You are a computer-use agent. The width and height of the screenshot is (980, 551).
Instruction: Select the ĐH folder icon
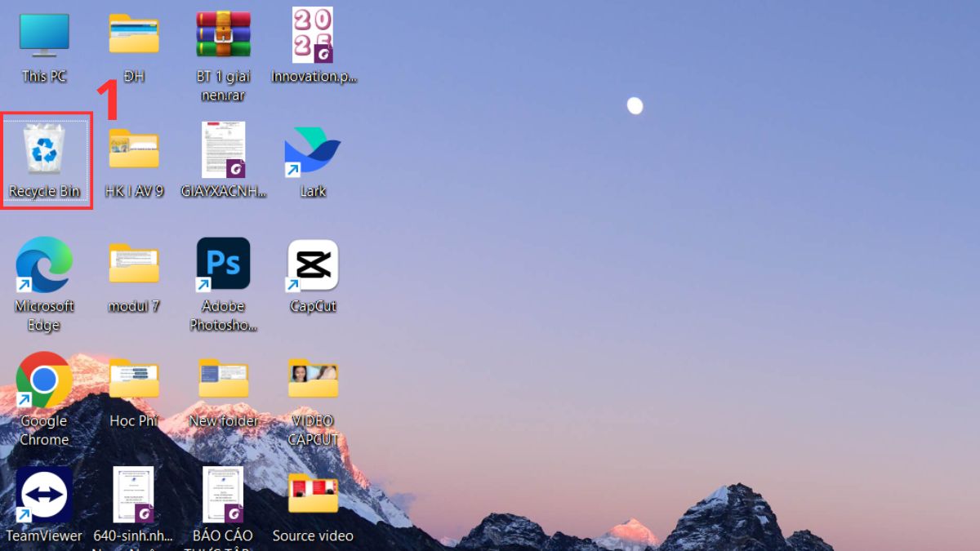pos(134,34)
